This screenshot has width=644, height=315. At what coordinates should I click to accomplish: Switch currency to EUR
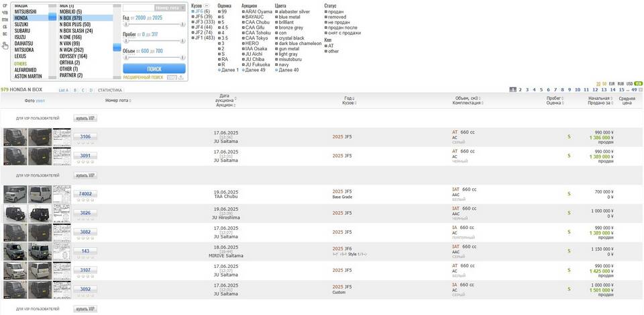612,83
